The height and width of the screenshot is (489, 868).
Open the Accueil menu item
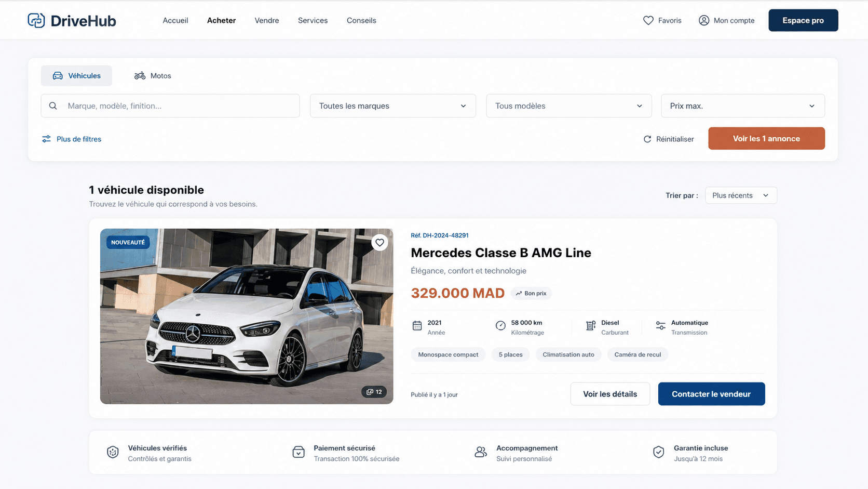click(x=175, y=20)
